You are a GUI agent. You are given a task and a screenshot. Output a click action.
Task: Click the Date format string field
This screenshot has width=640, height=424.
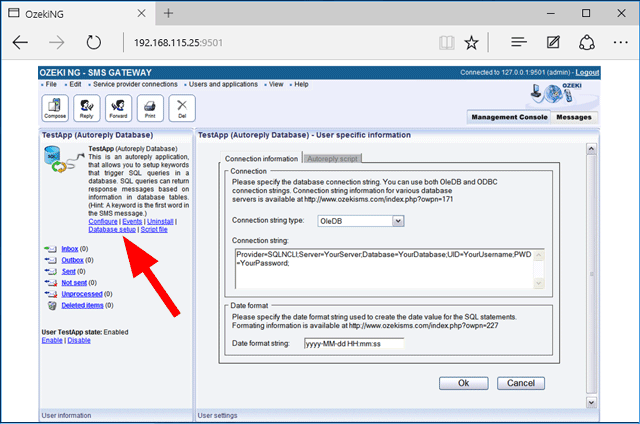[x=354, y=344]
